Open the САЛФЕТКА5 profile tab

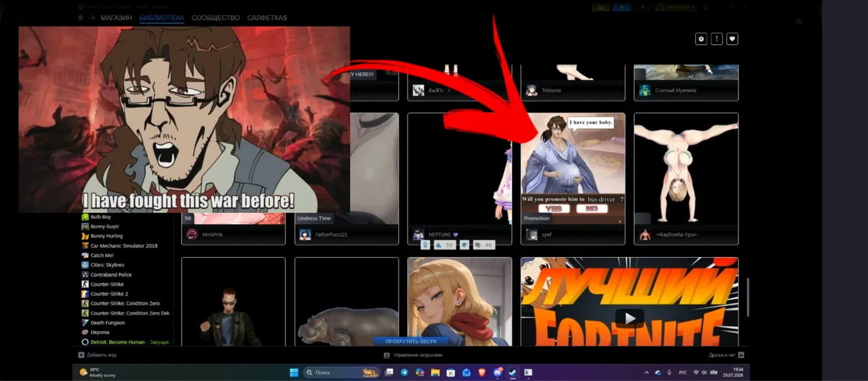tap(267, 18)
